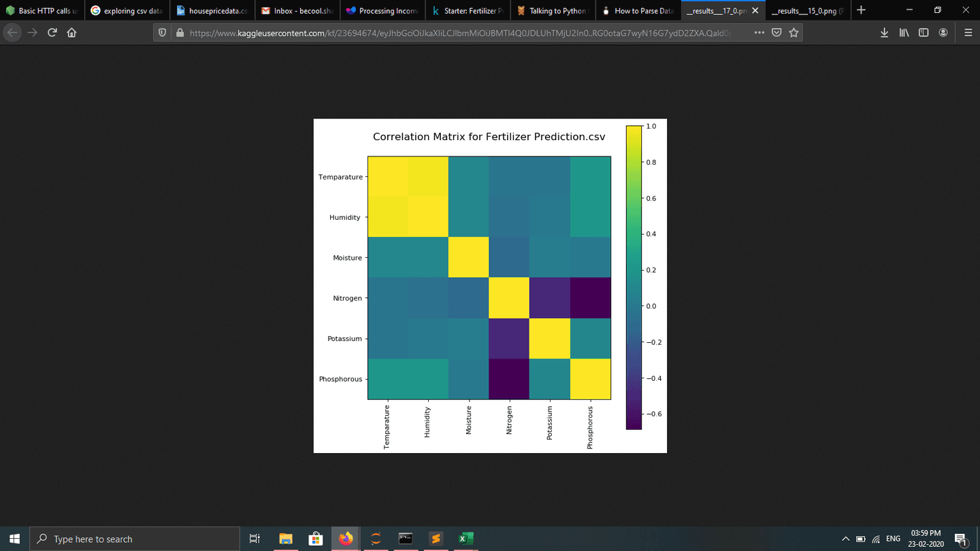Open the network connections tray icon
Screen dimensions: 980x551
876,539
